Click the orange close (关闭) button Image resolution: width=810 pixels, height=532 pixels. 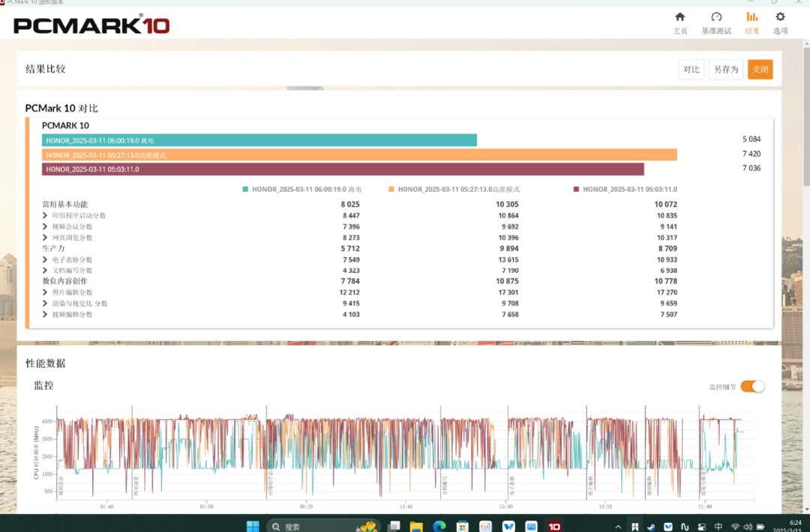(760, 69)
